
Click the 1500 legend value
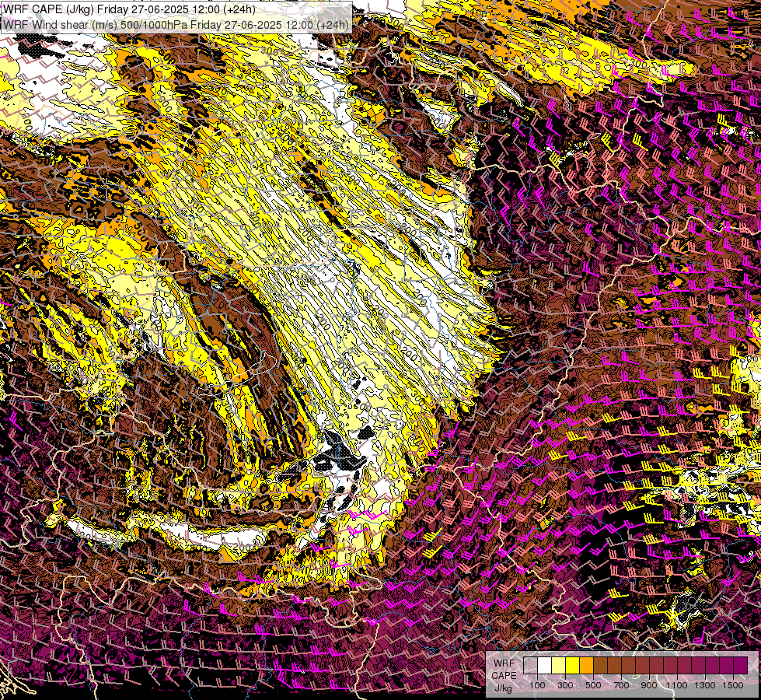[733, 685]
